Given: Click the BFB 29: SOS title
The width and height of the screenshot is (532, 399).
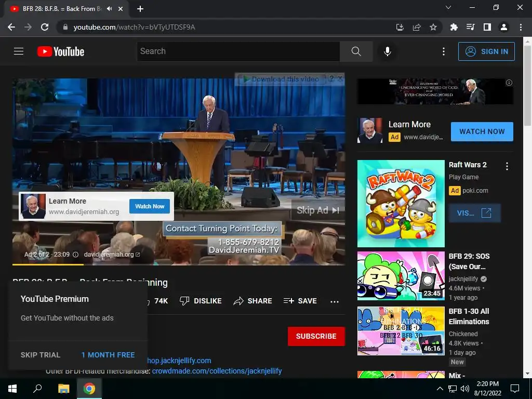Looking at the screenshot, I should coord(469,261).
